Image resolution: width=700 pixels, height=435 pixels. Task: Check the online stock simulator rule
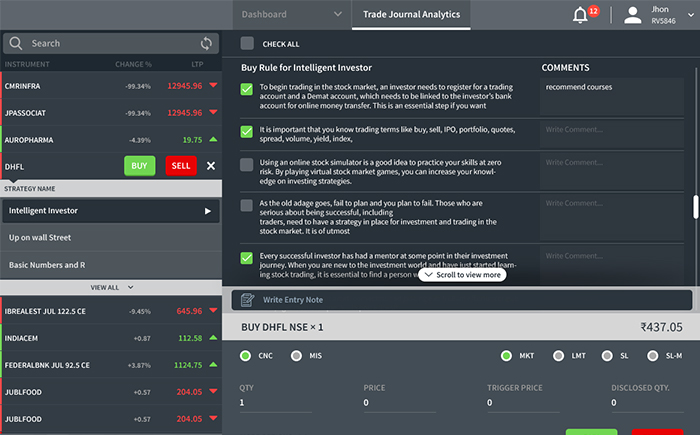pos(247,164)
